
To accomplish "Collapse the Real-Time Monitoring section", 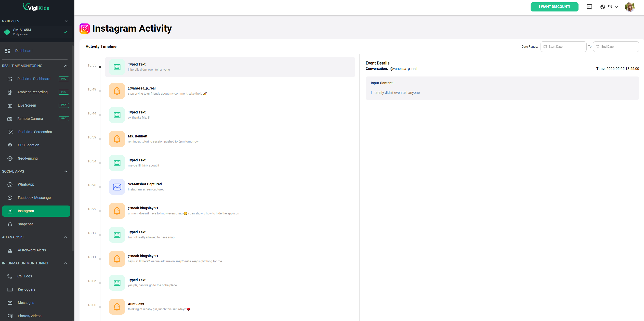I will (66, 66).
